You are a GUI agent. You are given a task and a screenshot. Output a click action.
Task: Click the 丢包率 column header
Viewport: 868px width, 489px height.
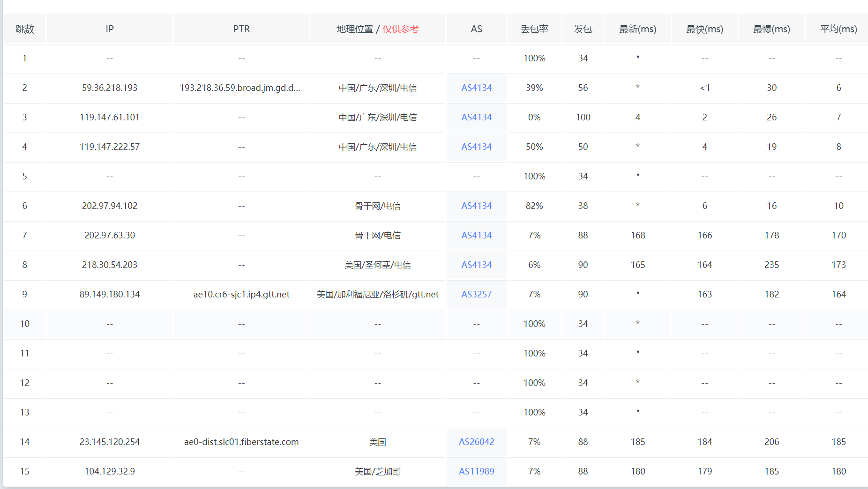(534, 29)
